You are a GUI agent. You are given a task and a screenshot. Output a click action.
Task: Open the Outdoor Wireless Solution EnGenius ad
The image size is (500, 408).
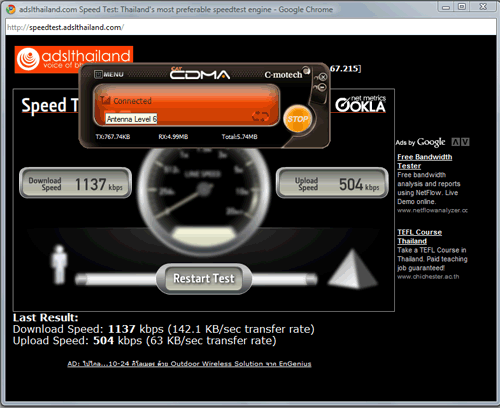189,364
